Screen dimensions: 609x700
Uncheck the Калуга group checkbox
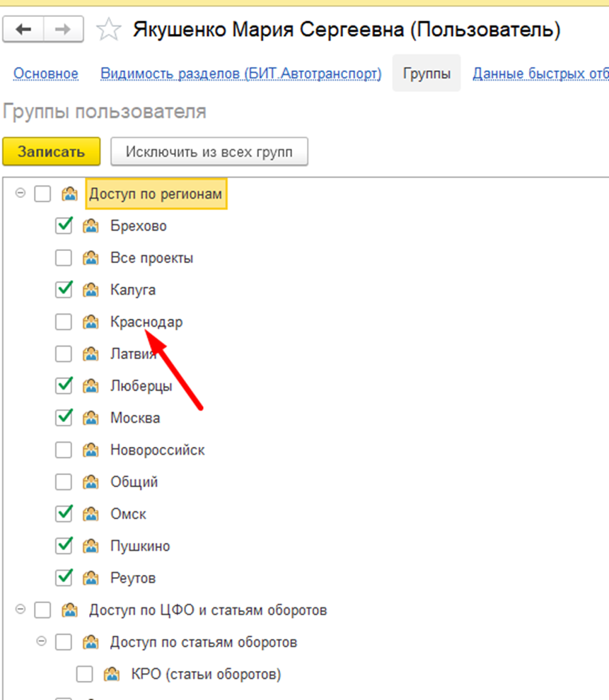(x=64, y=290)
